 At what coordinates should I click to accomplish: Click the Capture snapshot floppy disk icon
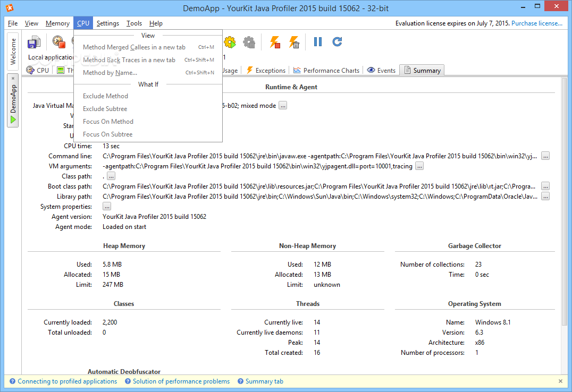34,42
